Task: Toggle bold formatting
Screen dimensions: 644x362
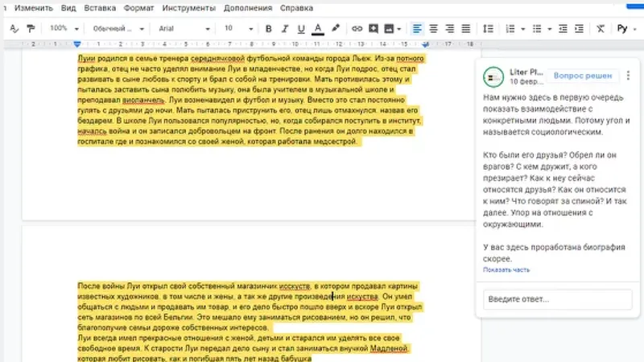Action: click(x=269, y=29)
